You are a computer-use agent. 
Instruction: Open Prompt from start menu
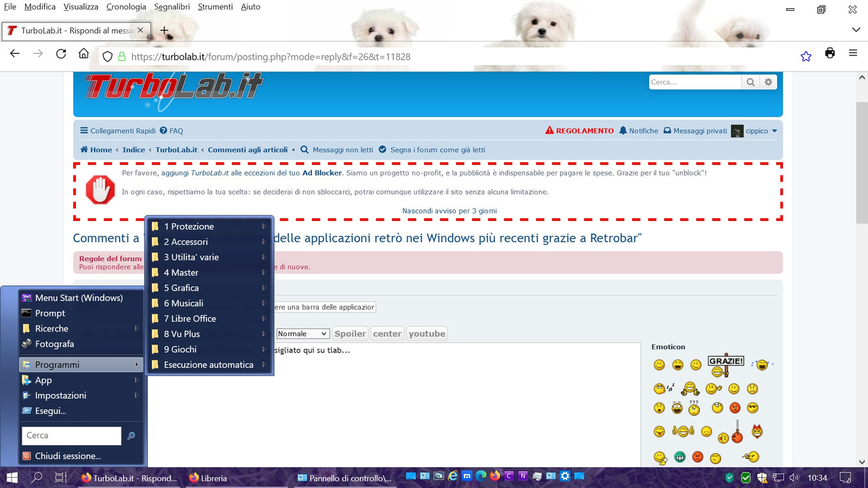[x=81, y=313]
